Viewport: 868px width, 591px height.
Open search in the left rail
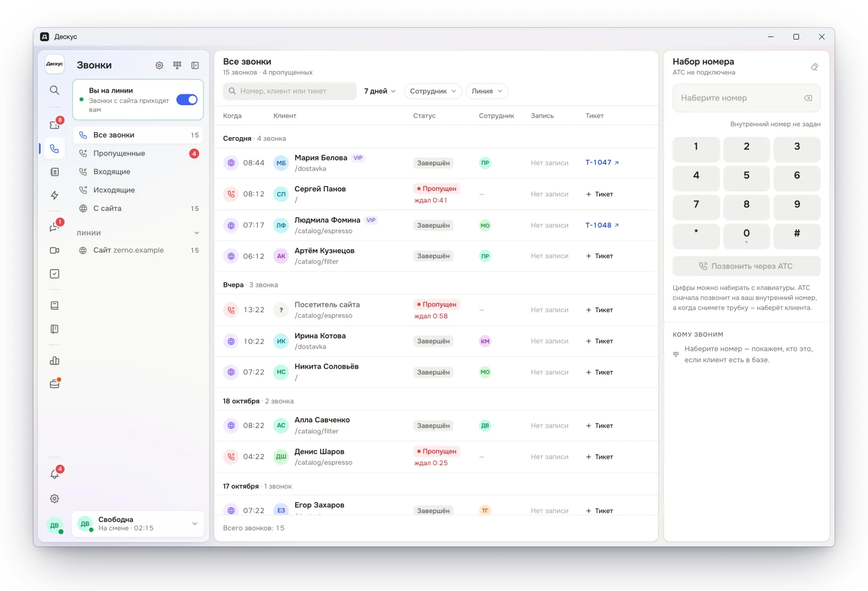click(54, 90)
